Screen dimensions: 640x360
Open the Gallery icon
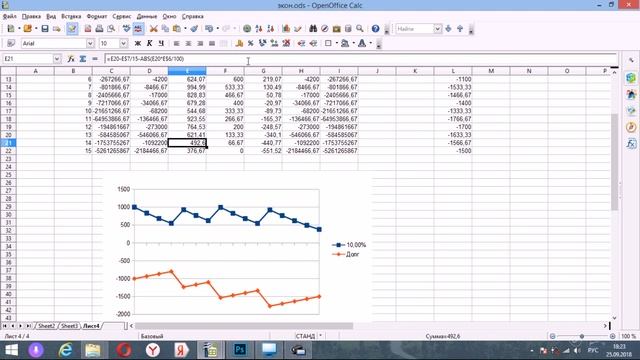[336, 29]
